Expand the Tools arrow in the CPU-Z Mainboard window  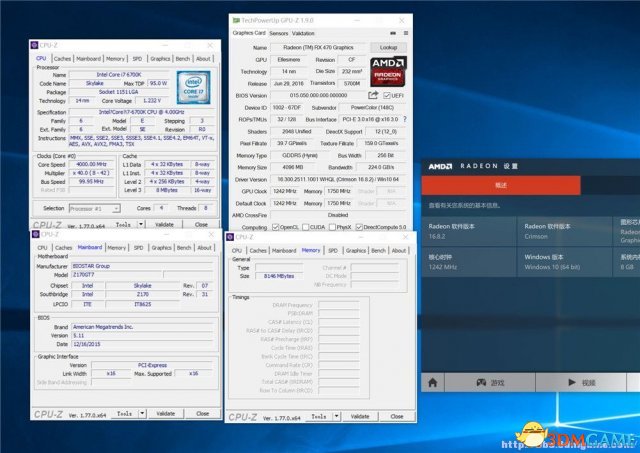(x=142, y=413)
